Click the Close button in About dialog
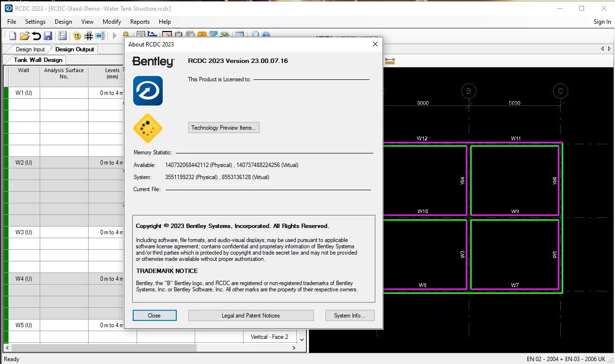Image resolution: width=615 pixels, height=364 pixels. coord(154,316)
